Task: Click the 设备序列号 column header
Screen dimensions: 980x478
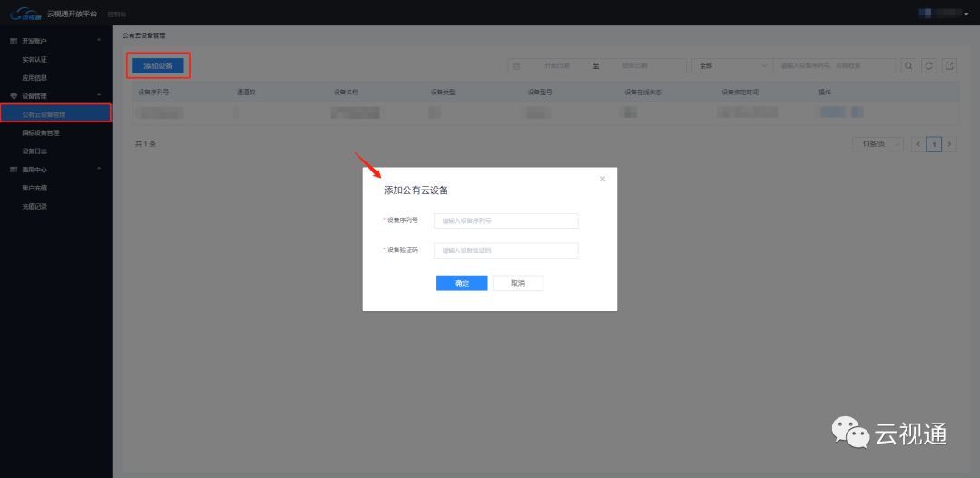Action: pos(153,92)
